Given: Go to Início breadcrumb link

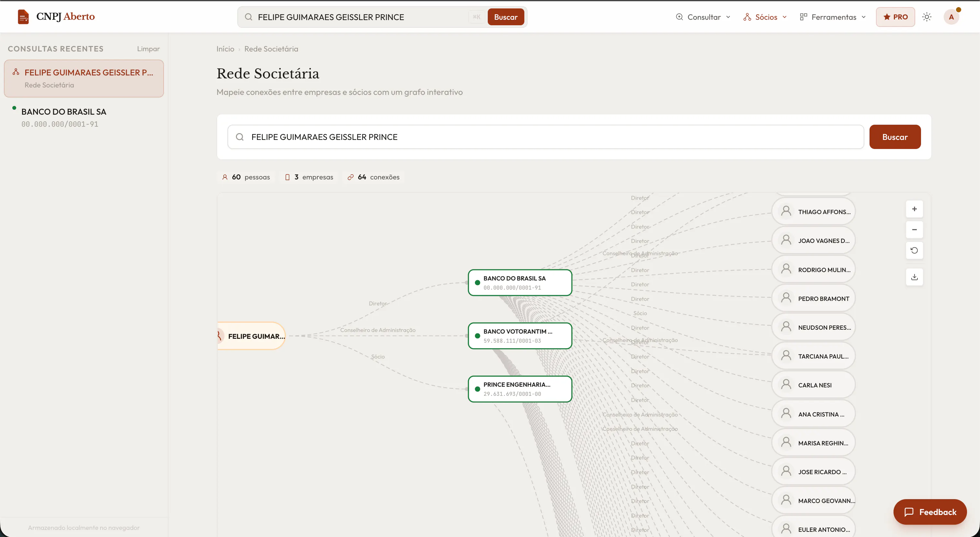Looking at the screenshot, I should (x=225, y=49).
